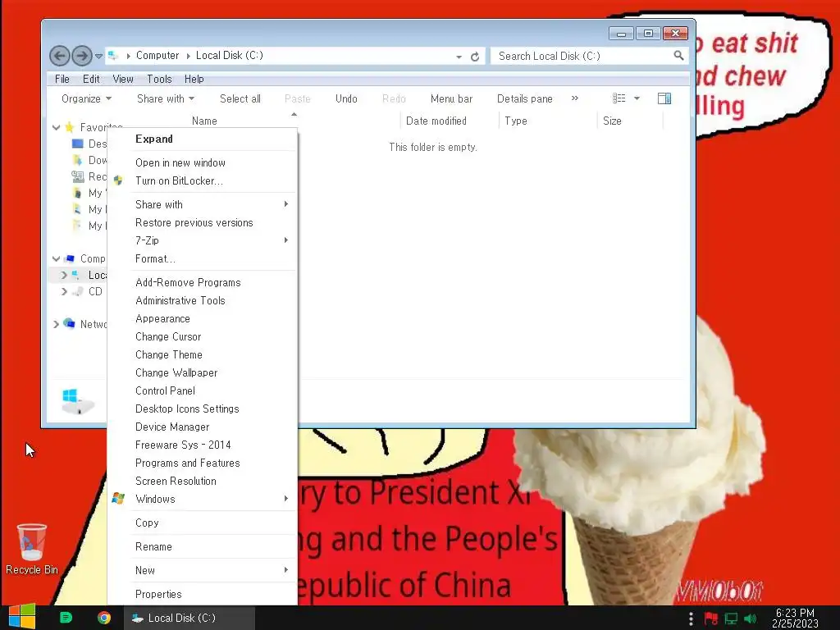Choose Control Panel entry
Viewport: 840px width, 630px height.
click(x=203, y=390)
